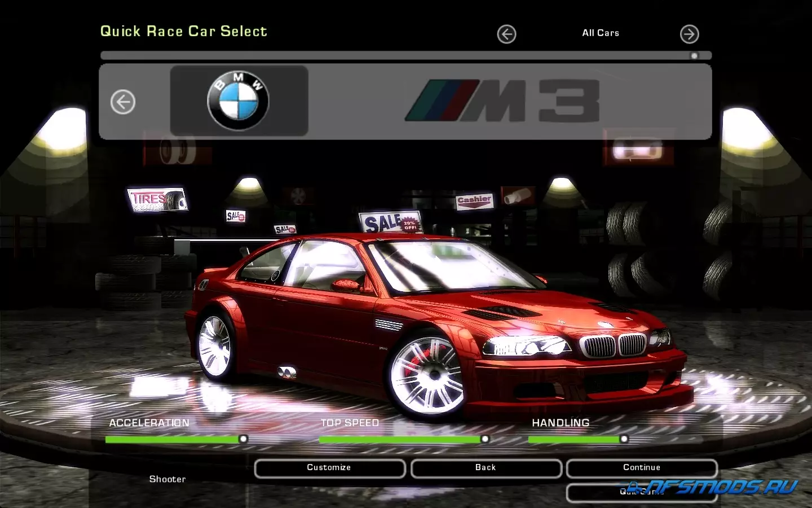Image resolution: width=812 pixels, height=508 pixels.
Task: Click the Acceleration stat bar
Action: pos(176,439)
